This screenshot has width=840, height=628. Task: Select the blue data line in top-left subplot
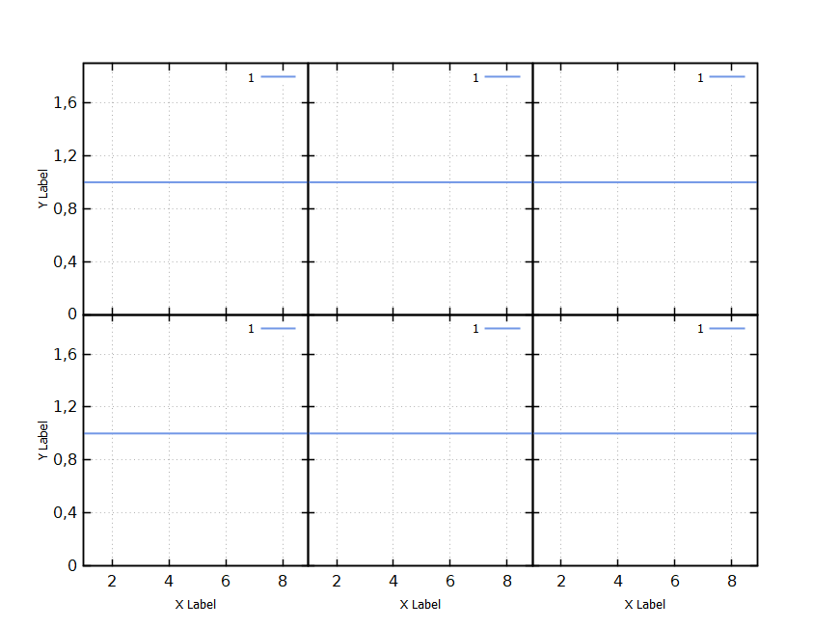(196, 182)
